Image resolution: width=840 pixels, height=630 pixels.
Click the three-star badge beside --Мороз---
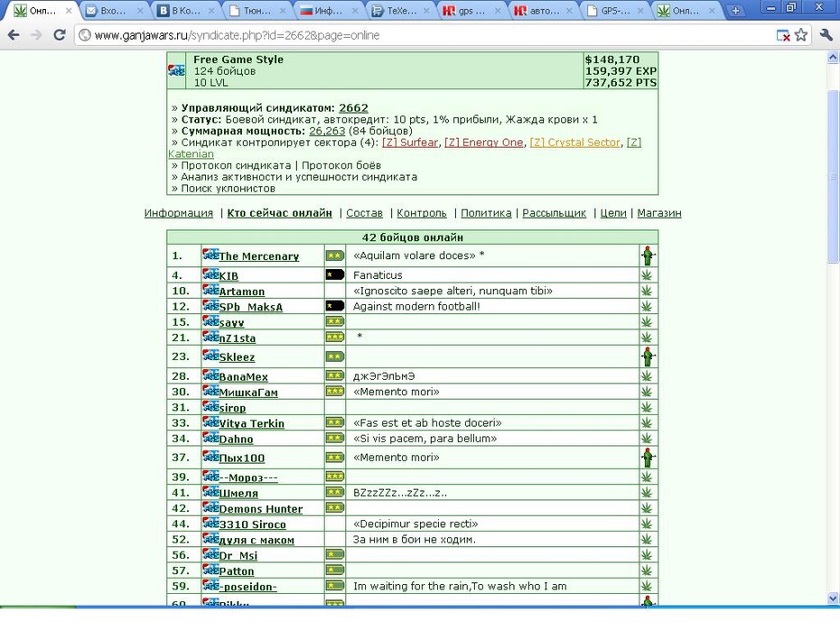(335, 477)
